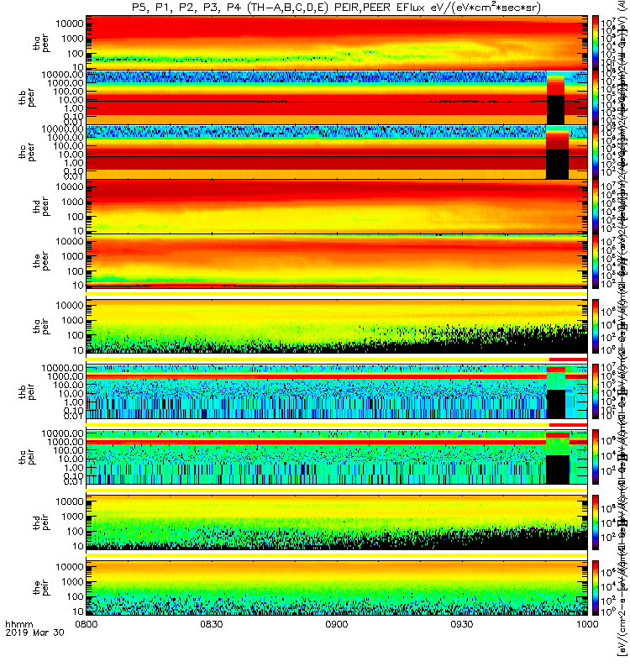Select the "tha peer" y-axis label
Image resolution: width=630 pixels, height=672 pixels.
41,43
